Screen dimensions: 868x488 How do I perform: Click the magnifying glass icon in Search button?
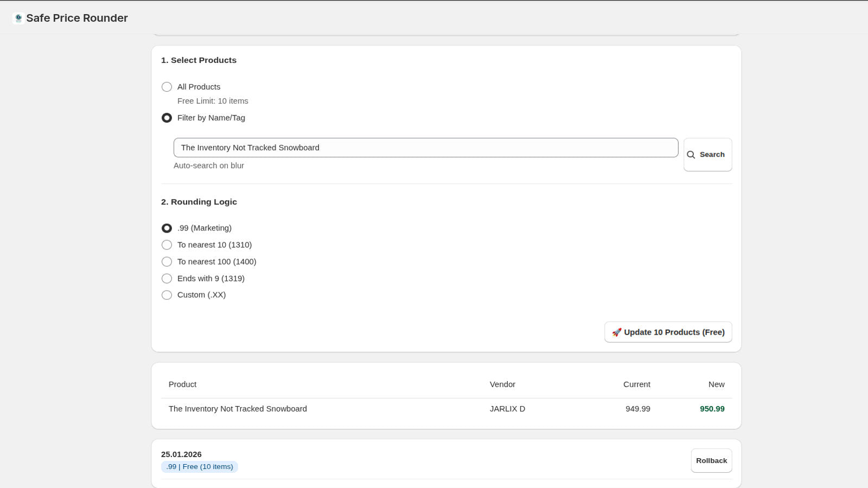pyautogui.click(x=691, y=155)
